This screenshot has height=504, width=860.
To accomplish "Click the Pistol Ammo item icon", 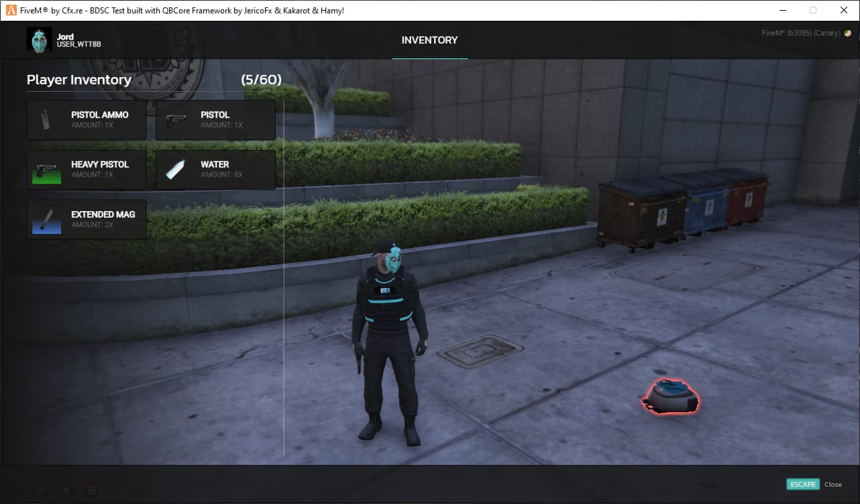I will tap(46, 119).
